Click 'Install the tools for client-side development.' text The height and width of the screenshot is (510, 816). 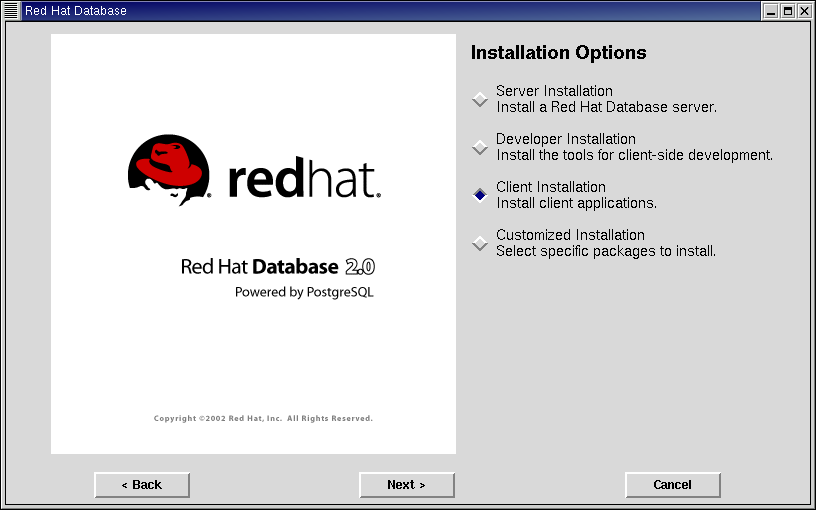click(x=634, y=155)
